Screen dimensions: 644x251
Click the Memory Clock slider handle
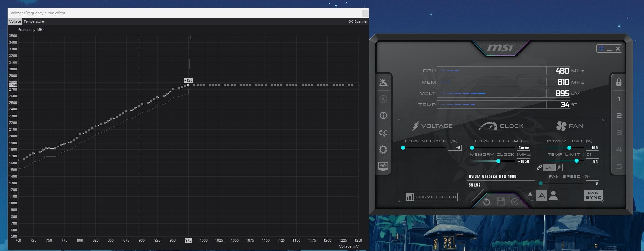tap(498, 161)
